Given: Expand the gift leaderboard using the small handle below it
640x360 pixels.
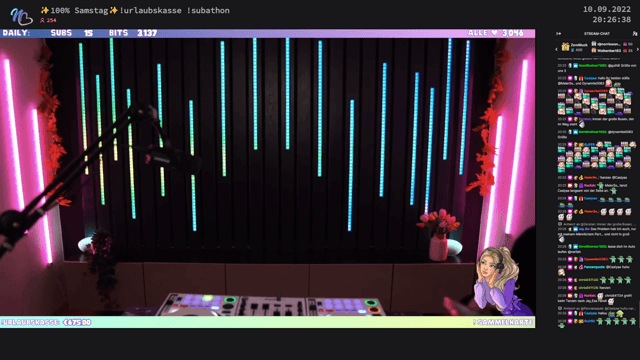Looking at the screenshot, I should coord(596,56).
